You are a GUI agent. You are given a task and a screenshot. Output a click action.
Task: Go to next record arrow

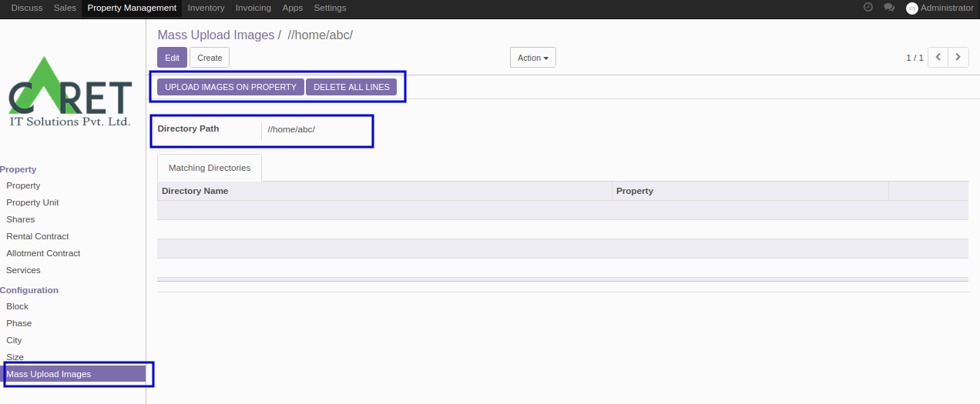958,58
